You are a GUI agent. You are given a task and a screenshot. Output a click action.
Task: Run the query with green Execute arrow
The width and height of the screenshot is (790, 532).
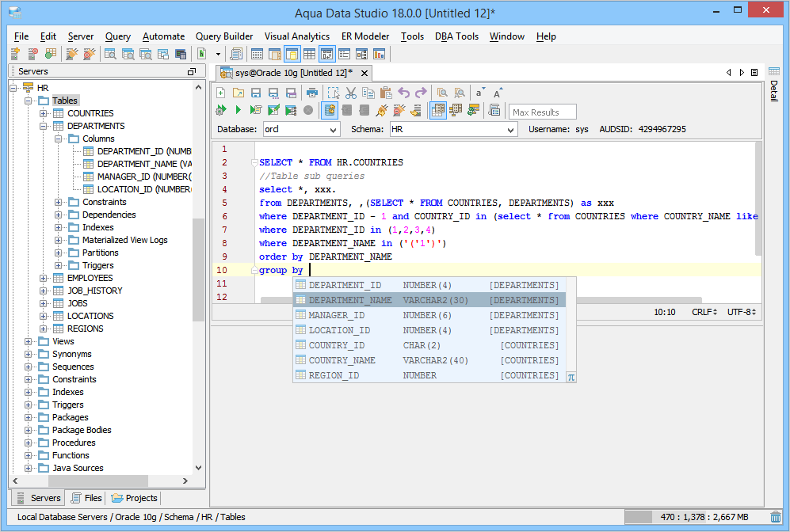pyautogui.click(x=239, y=110)
